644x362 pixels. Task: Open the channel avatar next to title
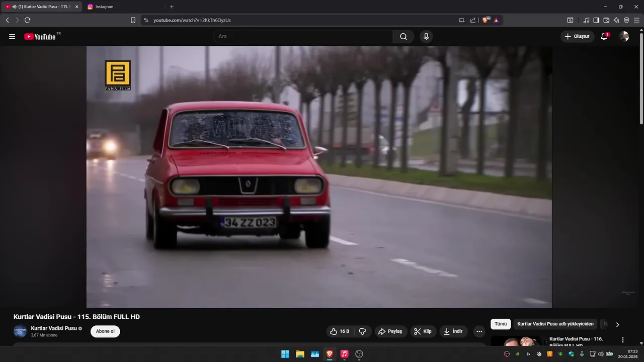click(20, 331)
